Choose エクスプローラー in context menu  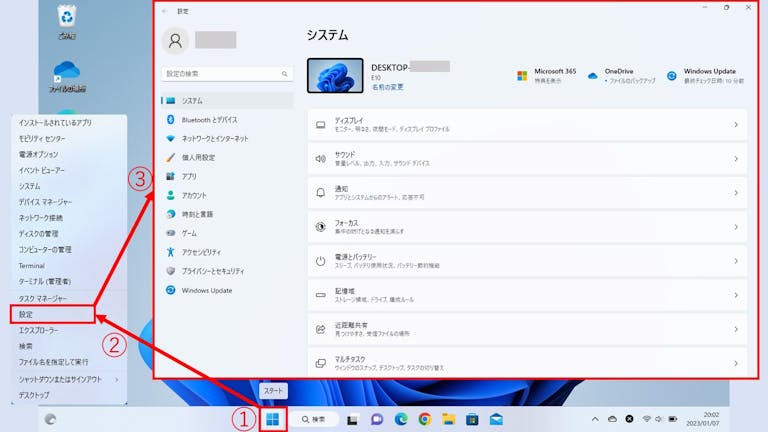(69, 331)
